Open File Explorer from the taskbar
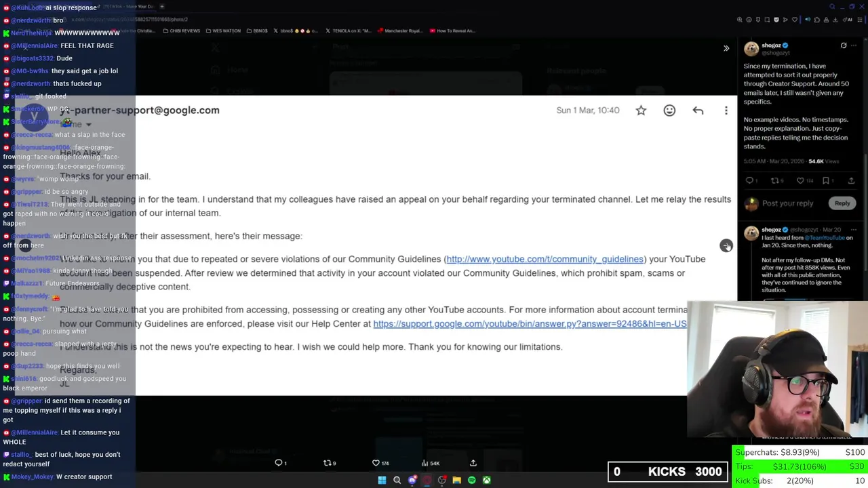 pos(456,480)
